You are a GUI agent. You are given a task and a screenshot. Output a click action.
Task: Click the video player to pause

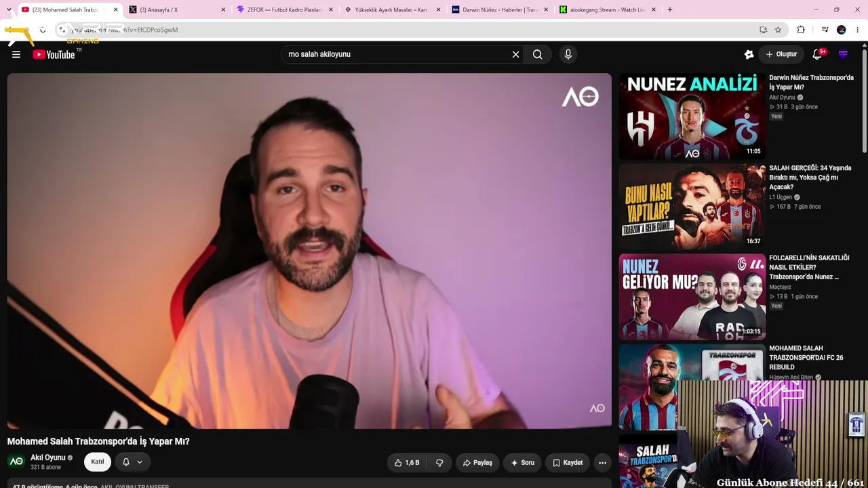click(x=309, y=251)
